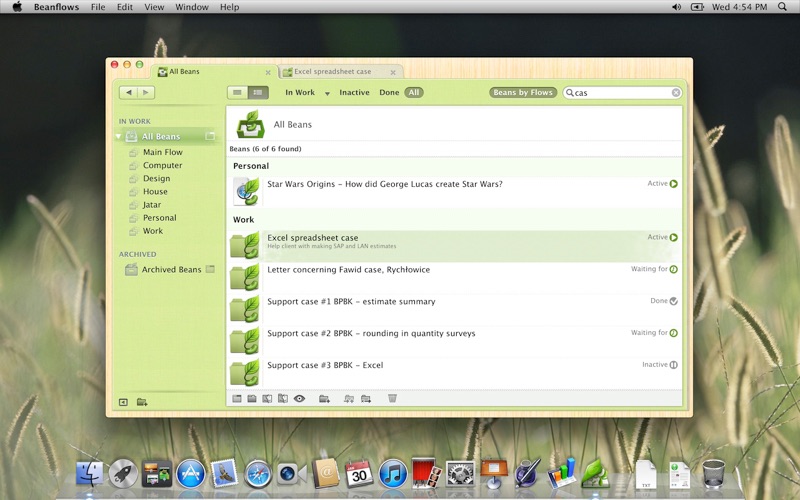
Task: Open the Help menu
Action: click(230, 7)
